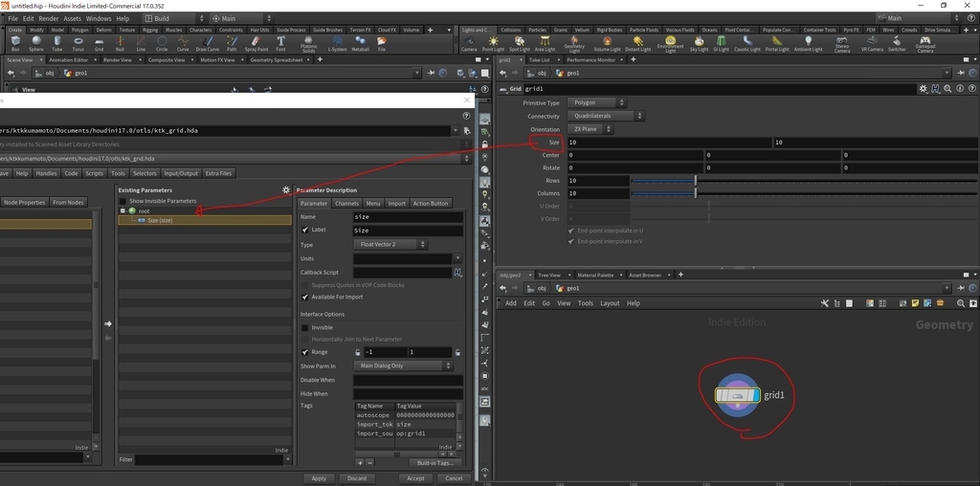Toggle the Range minimum lock
The image size is (980, 486).
(358, 352)
